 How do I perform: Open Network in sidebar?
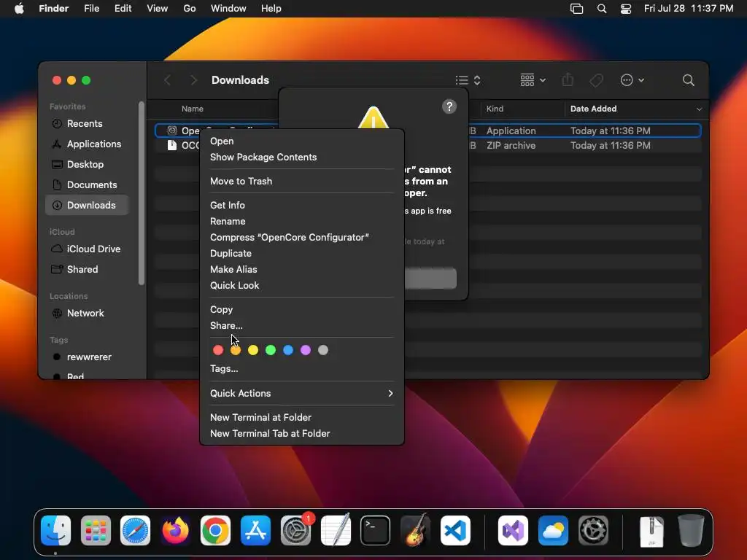pyautogui.click(x=87, y=314)
